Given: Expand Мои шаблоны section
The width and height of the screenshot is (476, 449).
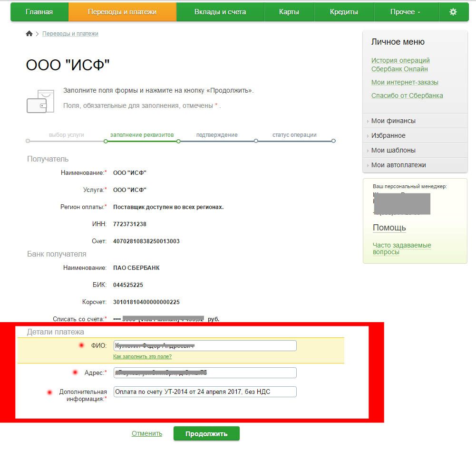Looking at the screenshot, I should [x=393, y=150].
